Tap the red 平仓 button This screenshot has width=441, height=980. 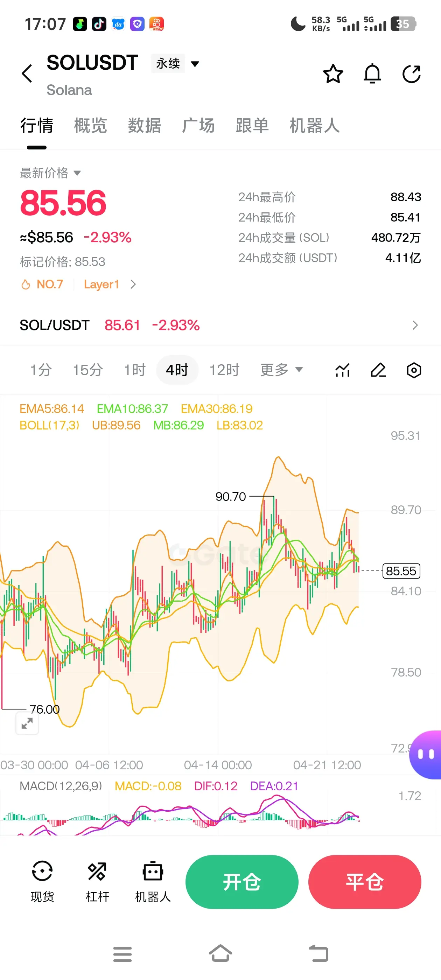[364, 881]
